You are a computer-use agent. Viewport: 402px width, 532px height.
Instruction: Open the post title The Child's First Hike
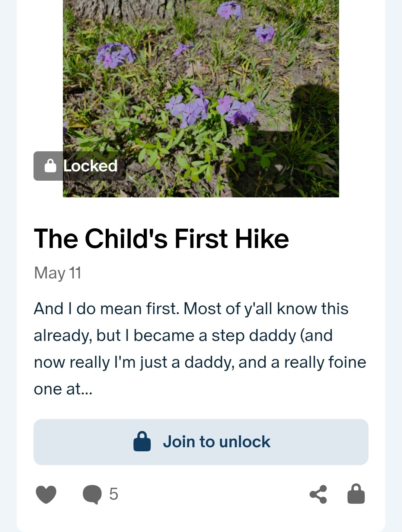161,238
